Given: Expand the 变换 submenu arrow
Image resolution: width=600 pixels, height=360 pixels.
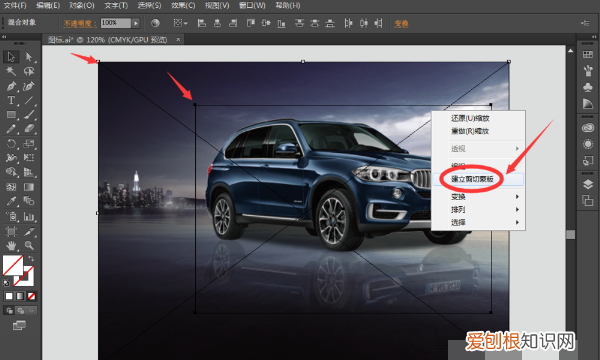Looking at the screenshot, I should point(517,197).
